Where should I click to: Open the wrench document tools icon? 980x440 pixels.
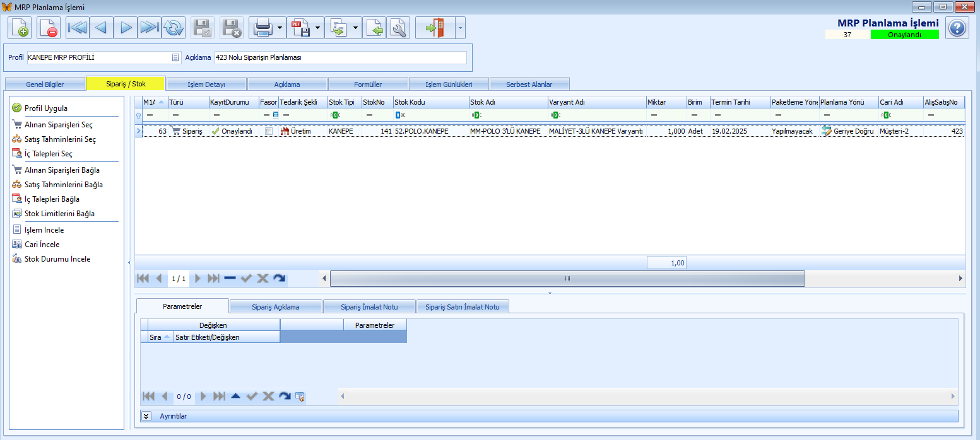[398, 28]
